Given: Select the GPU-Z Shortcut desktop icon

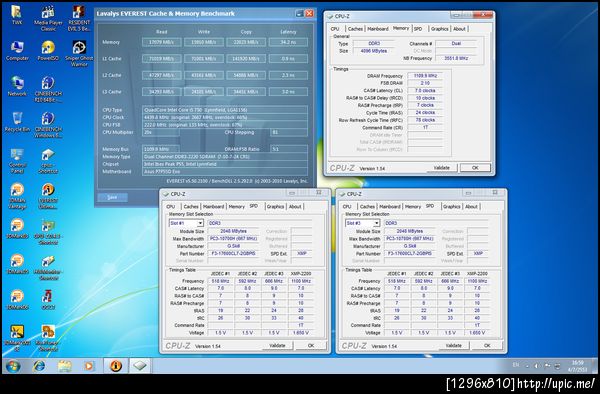Looking at the screenshot, I should [x=48, y=231].
